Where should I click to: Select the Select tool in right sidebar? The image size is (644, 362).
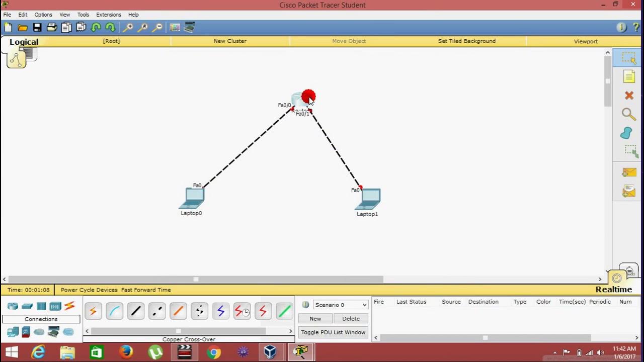(628, 58)
